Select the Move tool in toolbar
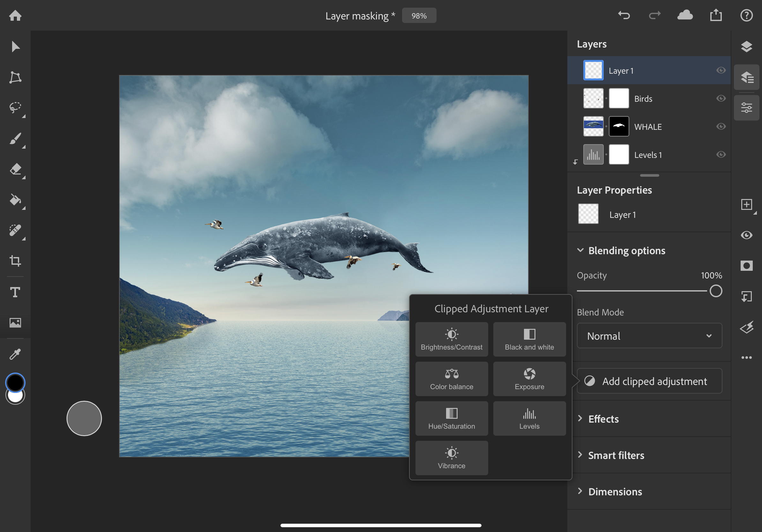 point(16,47)
